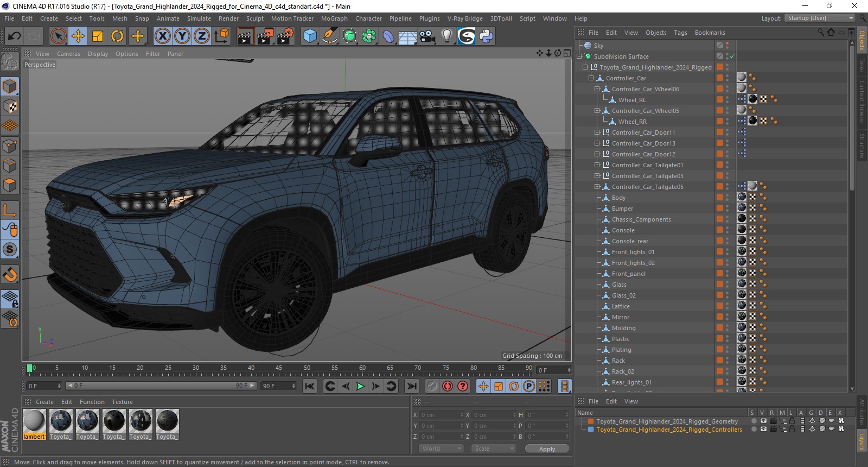Viewport: 868px width, 467px height.
Task: Open the Simulate menu
Action: point(199,18)
